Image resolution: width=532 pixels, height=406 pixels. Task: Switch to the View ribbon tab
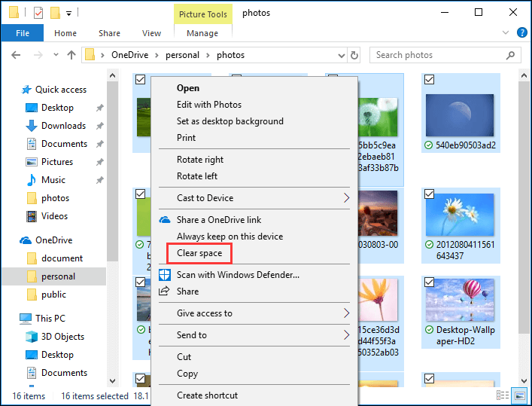pyautogui.click(x=151, y=33)
